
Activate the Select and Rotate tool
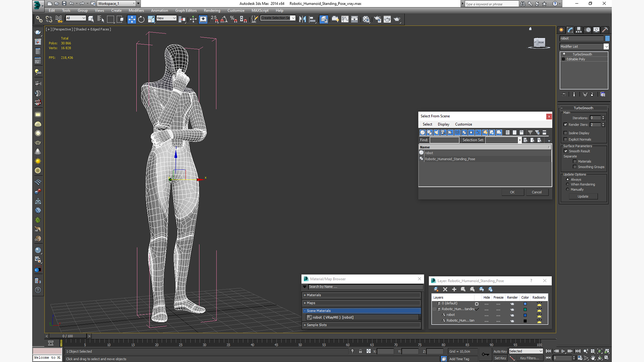pyautogui.click(x=141, y=19)
